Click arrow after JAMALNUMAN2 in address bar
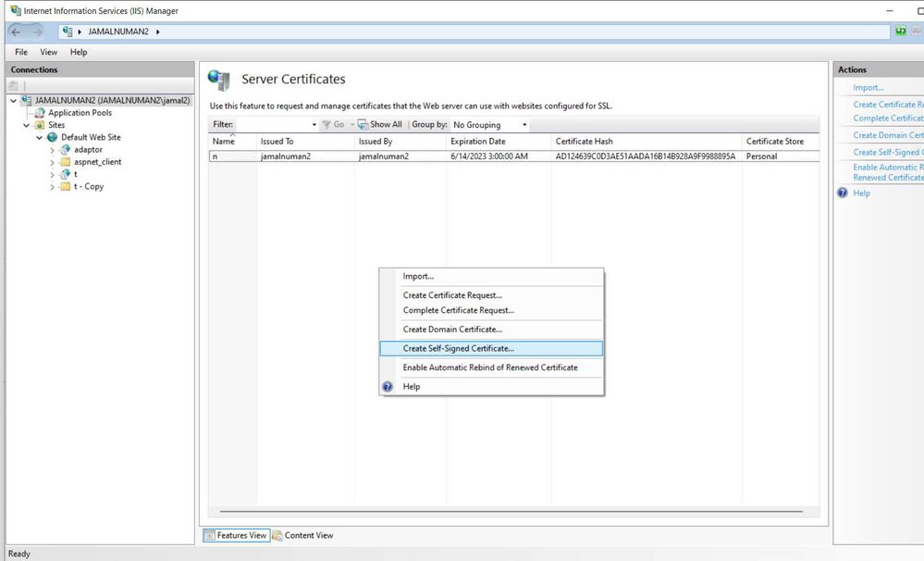 [x=158, y=31]
